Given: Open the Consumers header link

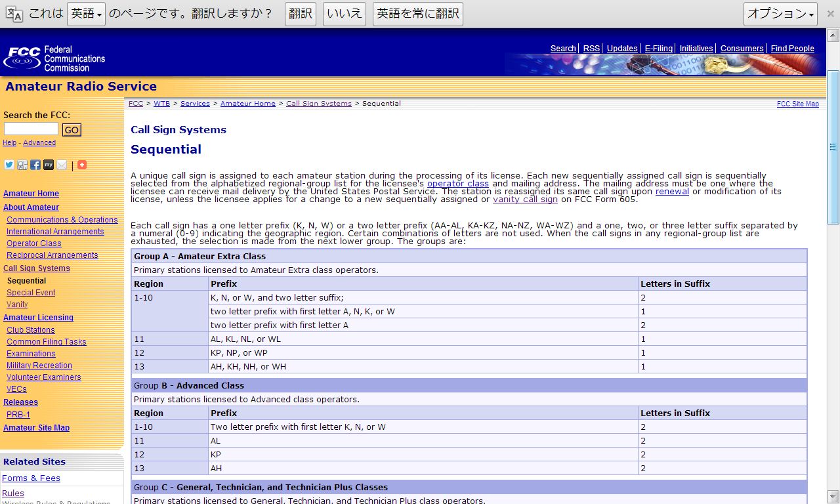Looking at the screenshot, I should [x=742, y=49].
